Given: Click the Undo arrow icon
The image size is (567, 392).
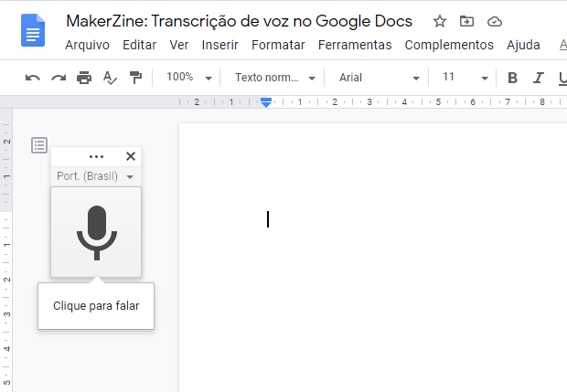Looking at the screenshot, I should 33,78.
